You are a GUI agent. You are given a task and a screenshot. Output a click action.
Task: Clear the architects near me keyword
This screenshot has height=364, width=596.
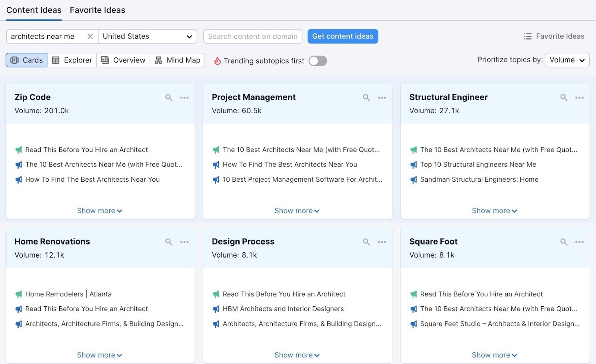point(90,36)
